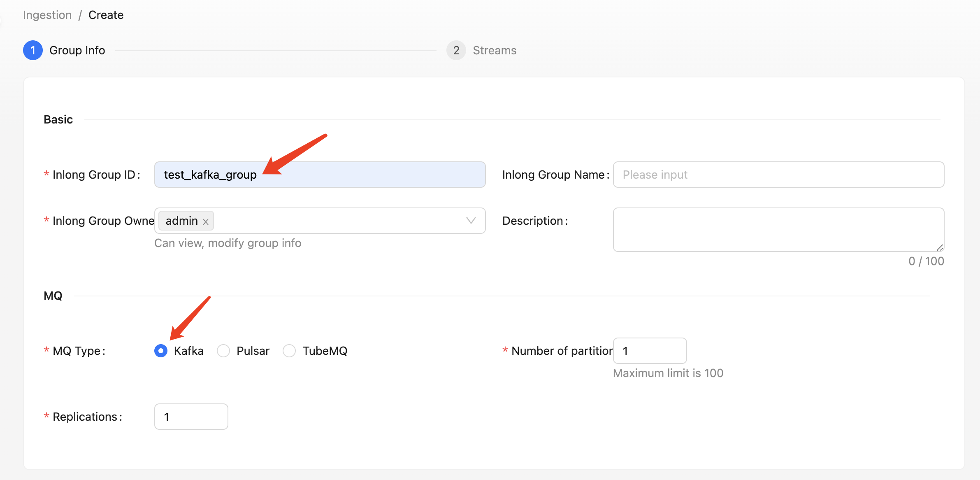Navigate to Ingestion breadcrumb link

pos(47,15)
